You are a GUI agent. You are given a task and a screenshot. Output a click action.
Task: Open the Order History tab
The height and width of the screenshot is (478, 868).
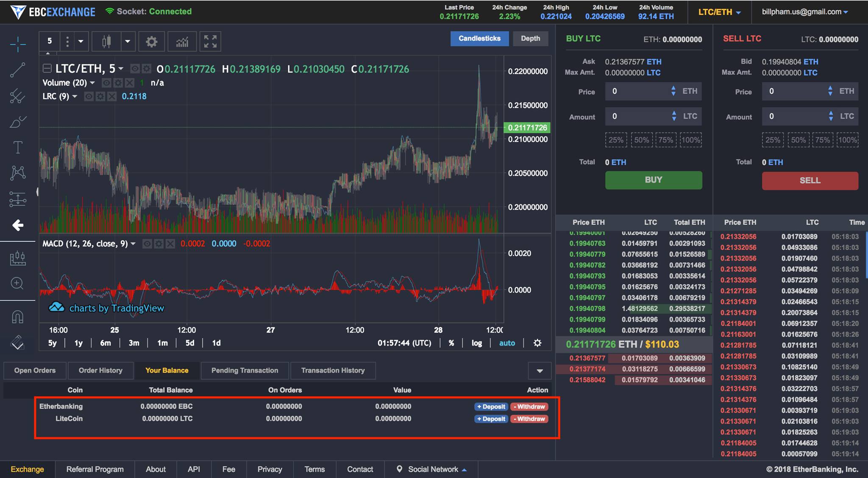click(x=100, y=370)
